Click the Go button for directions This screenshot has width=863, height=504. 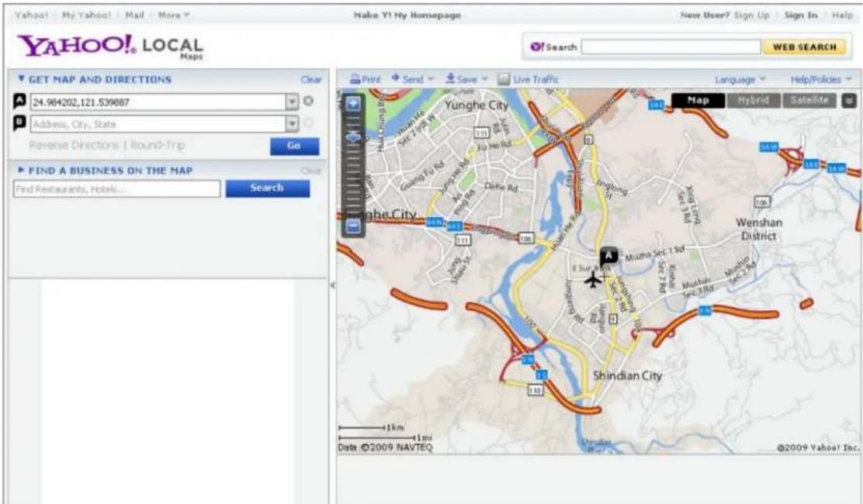pyautogui.click(x=294, y=146)
